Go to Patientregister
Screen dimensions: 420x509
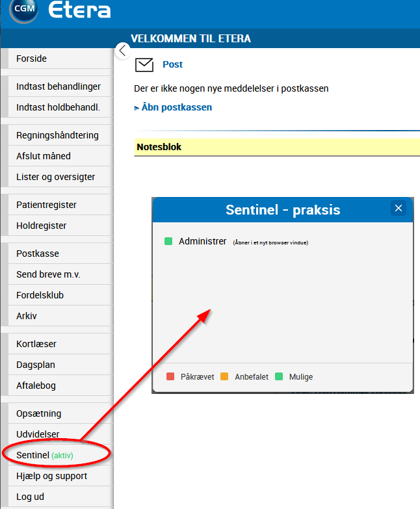tap(46, 205)
